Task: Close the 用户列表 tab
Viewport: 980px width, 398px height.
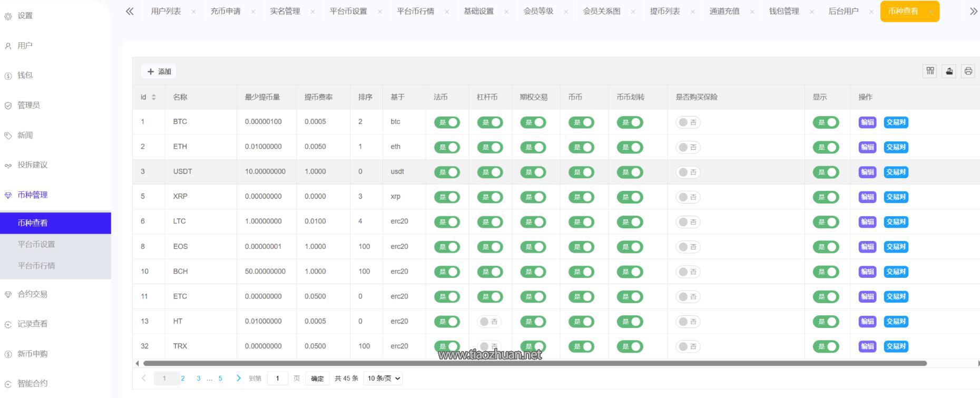Action: pos(193,12)
